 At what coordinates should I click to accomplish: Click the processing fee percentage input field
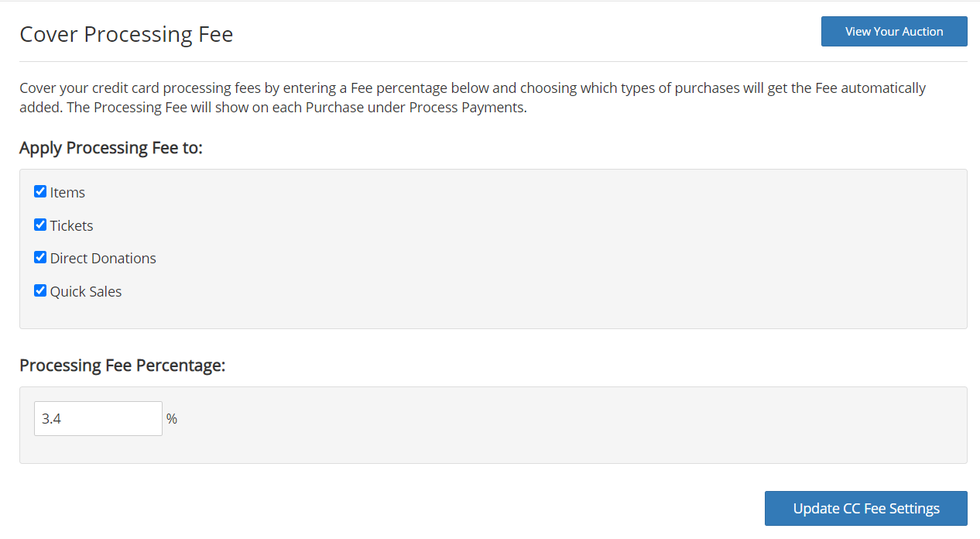pos(98,418)
